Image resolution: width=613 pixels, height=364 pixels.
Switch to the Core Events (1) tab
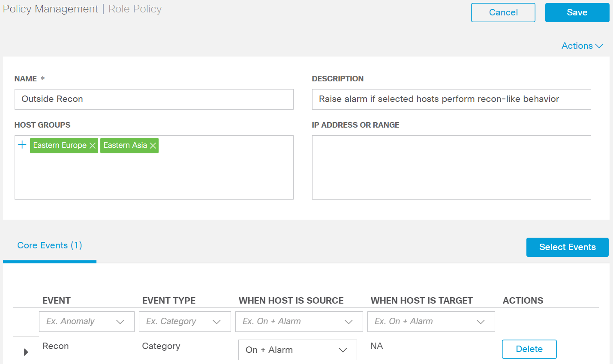click(50, 245)
